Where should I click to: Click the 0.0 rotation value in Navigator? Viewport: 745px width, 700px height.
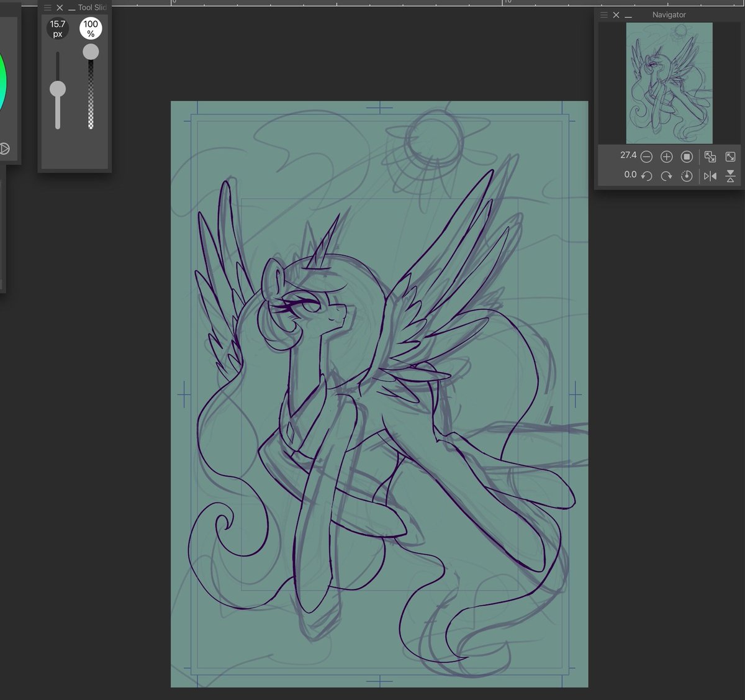[x=630, y=175]
